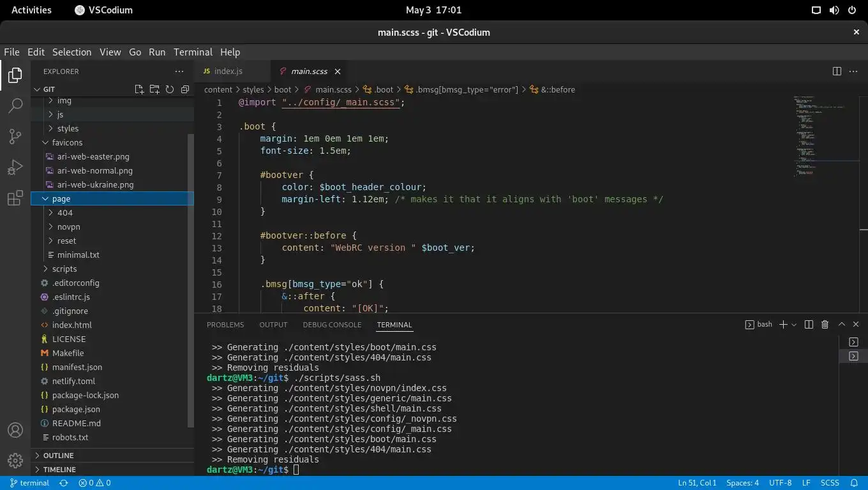Change language mode SCSS in status bar
Viewport: 868px width, 490px height.
pyautogui.click(x=830, y=483)
